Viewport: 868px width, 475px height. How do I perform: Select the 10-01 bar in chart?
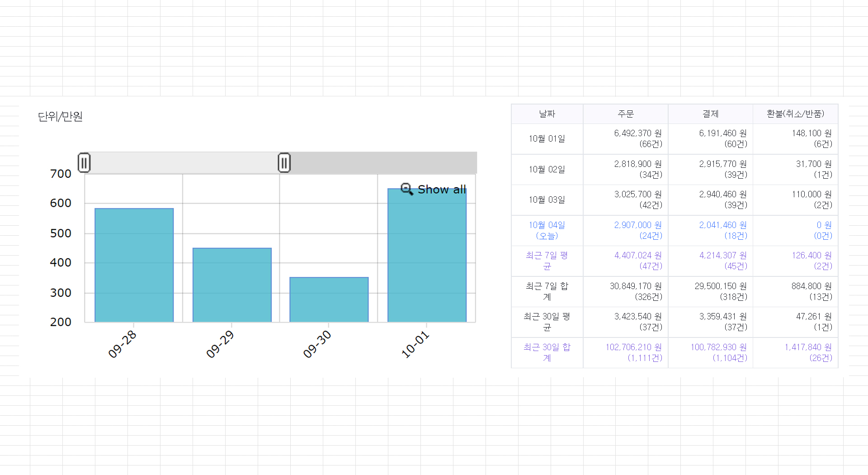click(427, 256)
